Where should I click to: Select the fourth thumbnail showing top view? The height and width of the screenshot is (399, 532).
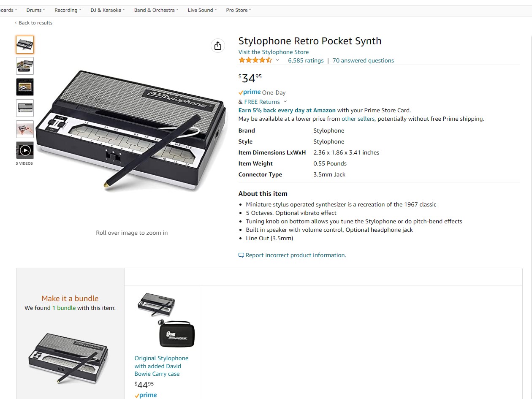click(x=25, y=108)
